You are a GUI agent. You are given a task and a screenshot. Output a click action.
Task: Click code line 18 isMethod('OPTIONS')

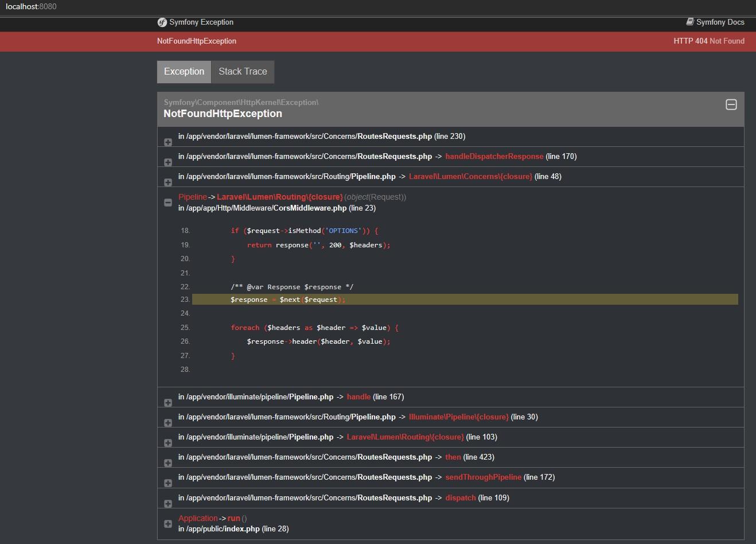tap(305, 231)
